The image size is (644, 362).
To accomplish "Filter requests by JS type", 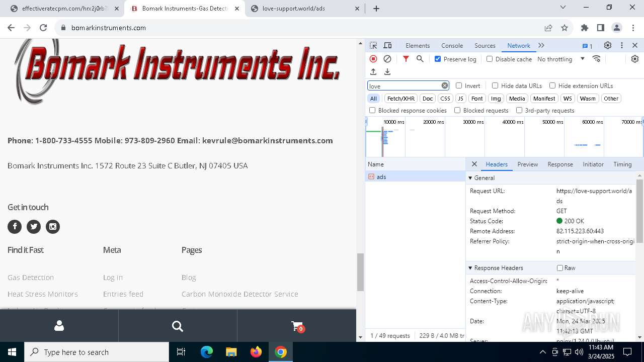I will (460, 99).
